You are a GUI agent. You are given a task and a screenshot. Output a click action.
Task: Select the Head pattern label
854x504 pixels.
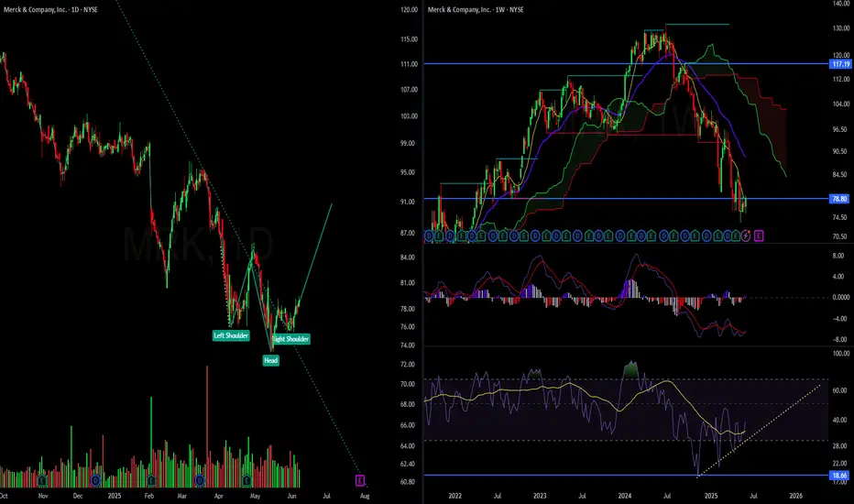coord(270,360)
